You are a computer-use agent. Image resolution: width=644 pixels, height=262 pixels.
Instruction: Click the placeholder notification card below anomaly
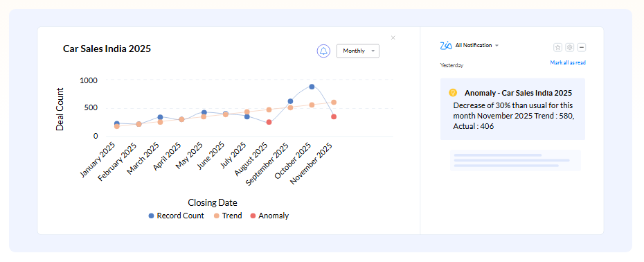[515, 160]
